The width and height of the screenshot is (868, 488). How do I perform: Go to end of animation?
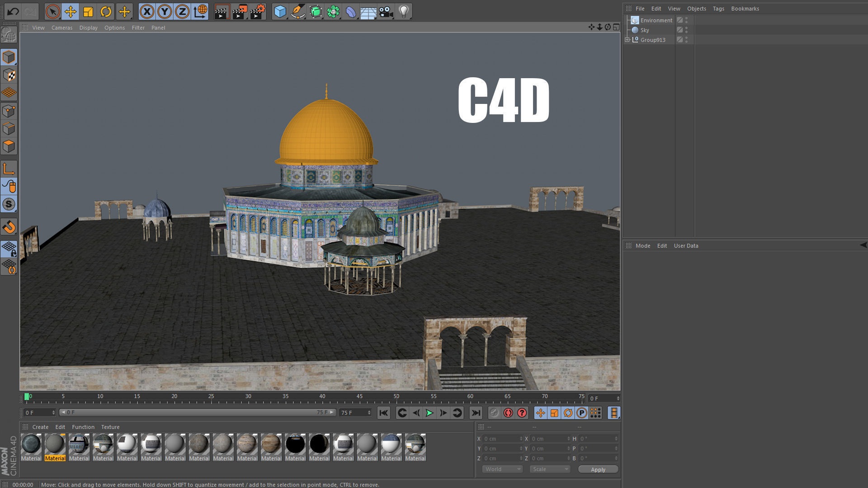476,413
